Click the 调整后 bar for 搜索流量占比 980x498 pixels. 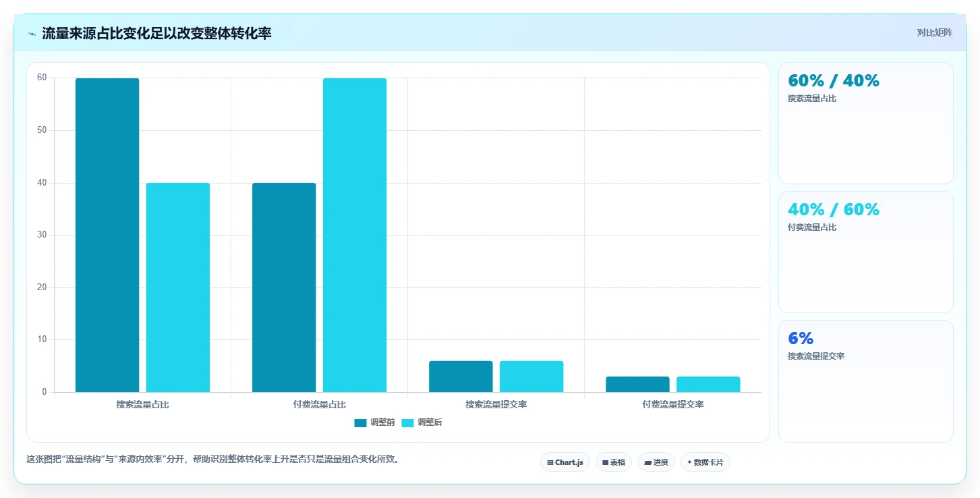(x=178, y=287)
